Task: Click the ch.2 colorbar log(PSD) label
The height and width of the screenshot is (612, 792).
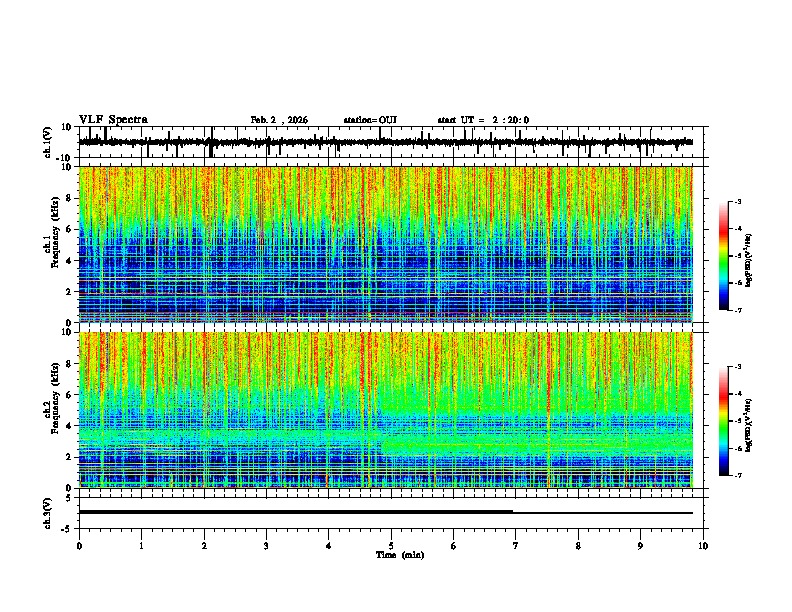Action: pyautogui.click(x=749, y=425)
